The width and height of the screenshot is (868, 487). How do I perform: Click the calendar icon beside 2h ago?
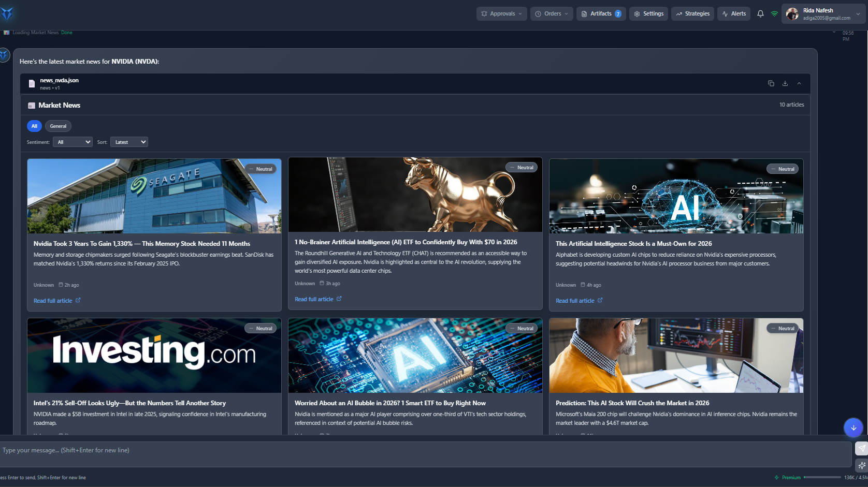61,285
